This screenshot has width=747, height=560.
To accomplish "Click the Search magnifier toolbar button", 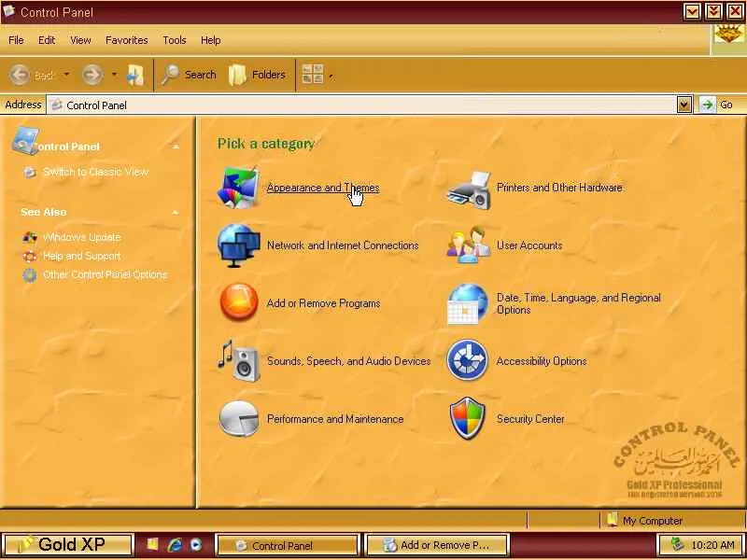I will tap(189, 75).
